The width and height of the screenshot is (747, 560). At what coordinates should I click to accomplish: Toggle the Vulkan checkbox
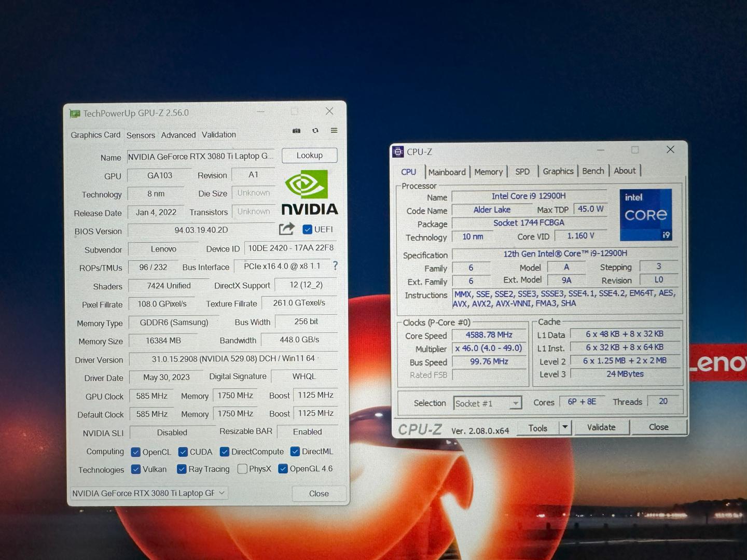tap(136, 469)
